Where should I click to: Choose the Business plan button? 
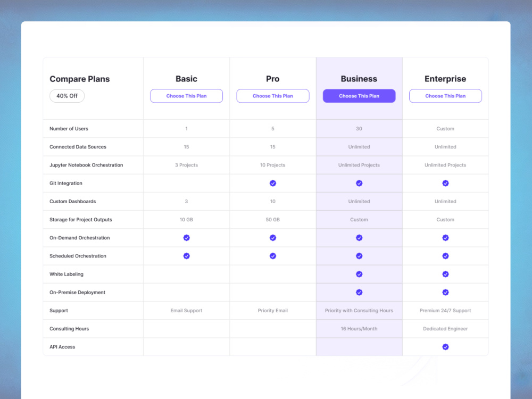[359, 96]
